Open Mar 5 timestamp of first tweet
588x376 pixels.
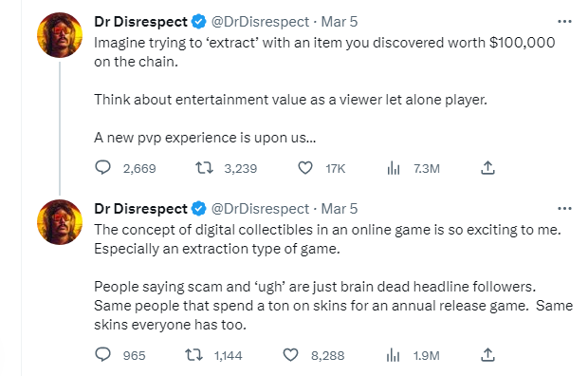click(x=340, y=22)
